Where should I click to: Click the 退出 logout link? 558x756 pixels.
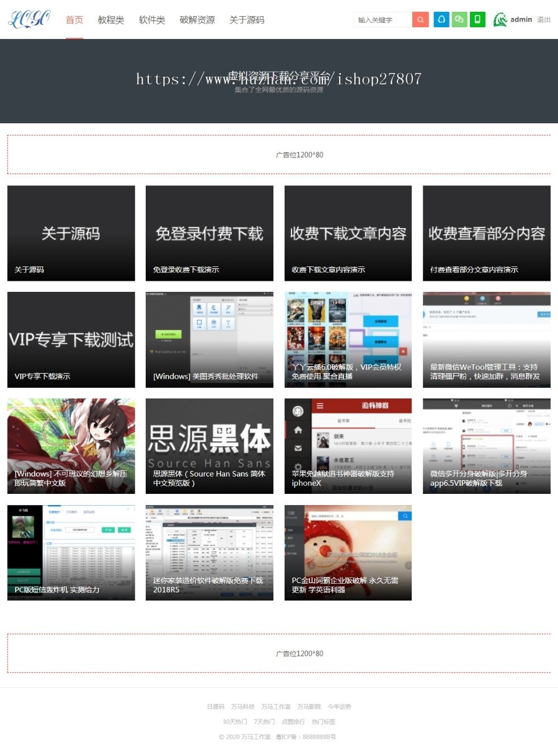544,20
